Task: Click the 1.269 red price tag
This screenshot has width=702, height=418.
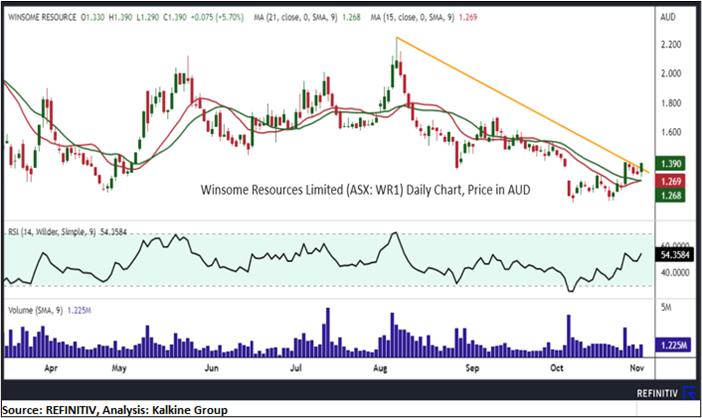Action: [x=670, y=181]
